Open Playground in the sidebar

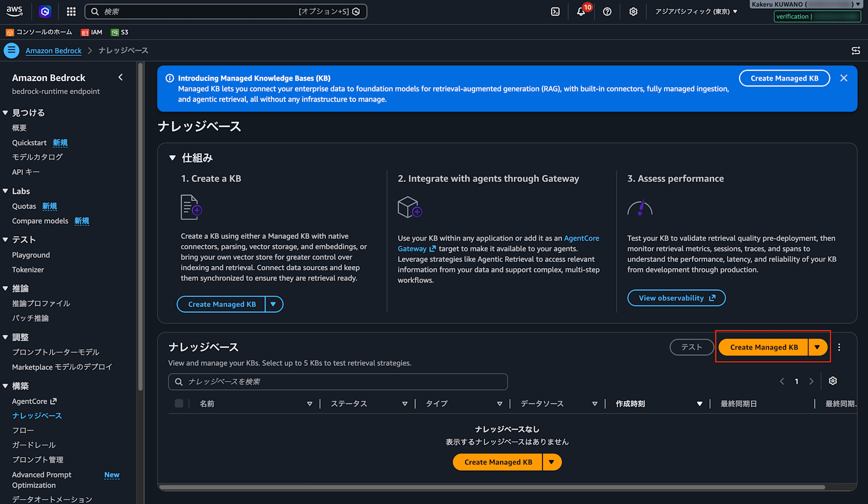point(31,255)
